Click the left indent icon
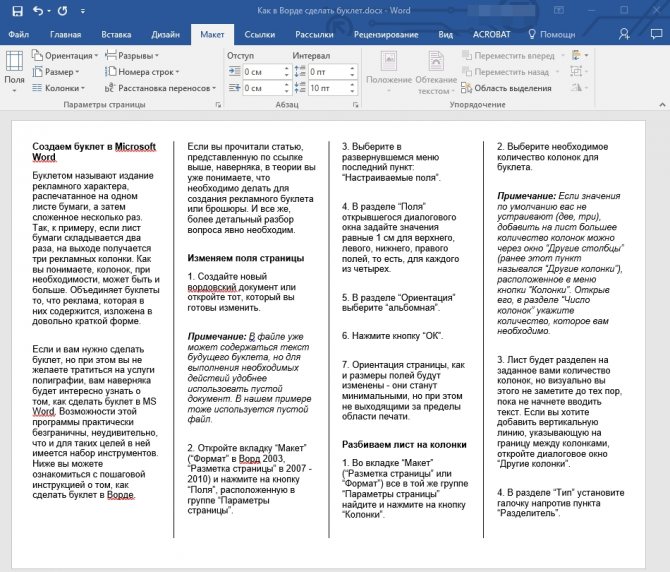The height and width of the screenshot is (572, 670). (234, 71)
